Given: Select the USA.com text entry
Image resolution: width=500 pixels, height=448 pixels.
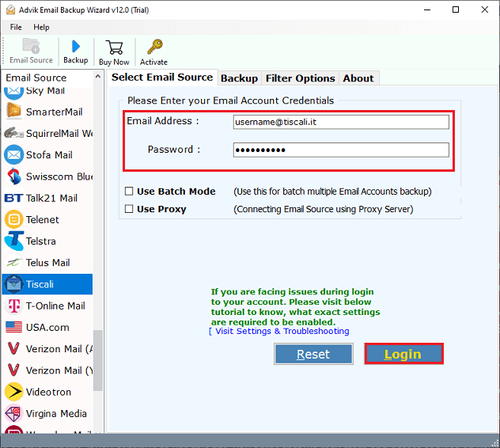Looking at the screenshot, I should click(x=47, y=328).
